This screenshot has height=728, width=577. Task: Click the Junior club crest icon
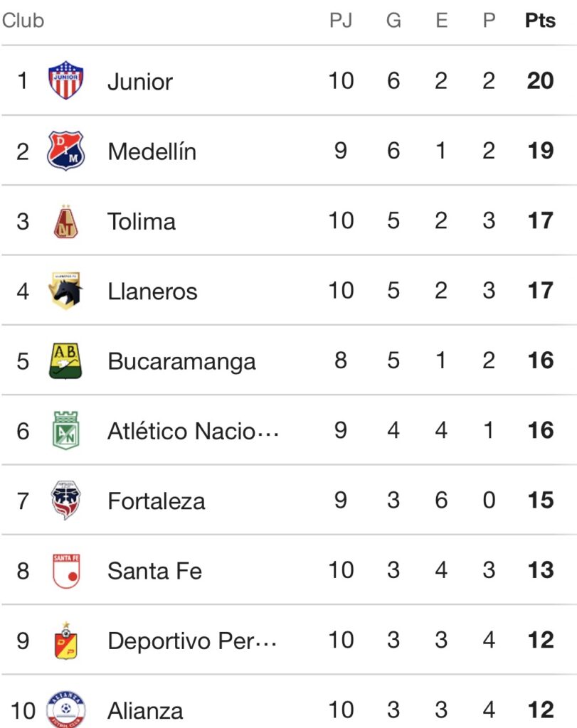point(65,80)
